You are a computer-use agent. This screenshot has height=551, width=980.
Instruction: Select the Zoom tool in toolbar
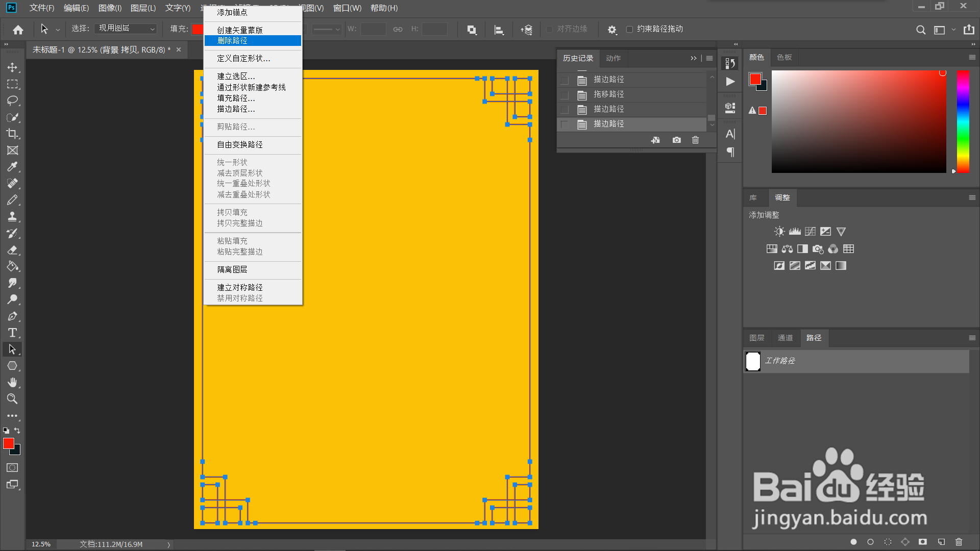(x=12, y=399)
